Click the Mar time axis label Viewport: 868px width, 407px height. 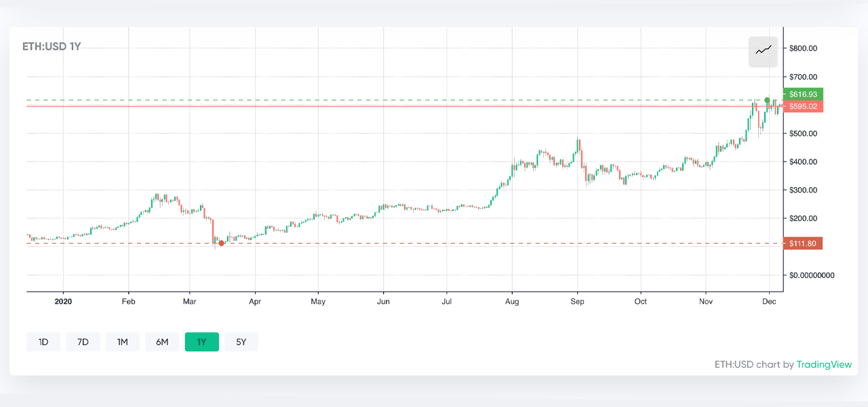point(191,301)
